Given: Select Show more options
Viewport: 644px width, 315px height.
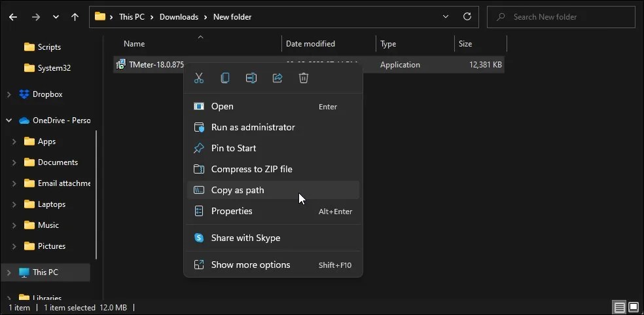Looking at the screenshot, I should click(273, 265).
